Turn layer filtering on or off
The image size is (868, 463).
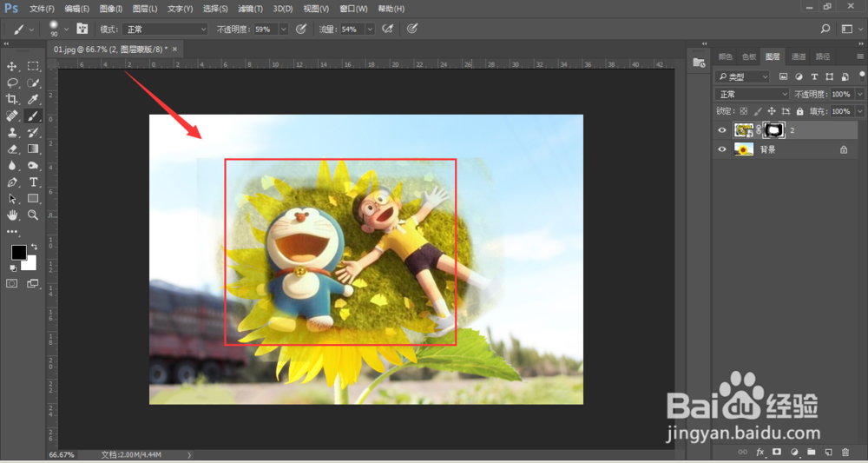(x=862, y=76)
